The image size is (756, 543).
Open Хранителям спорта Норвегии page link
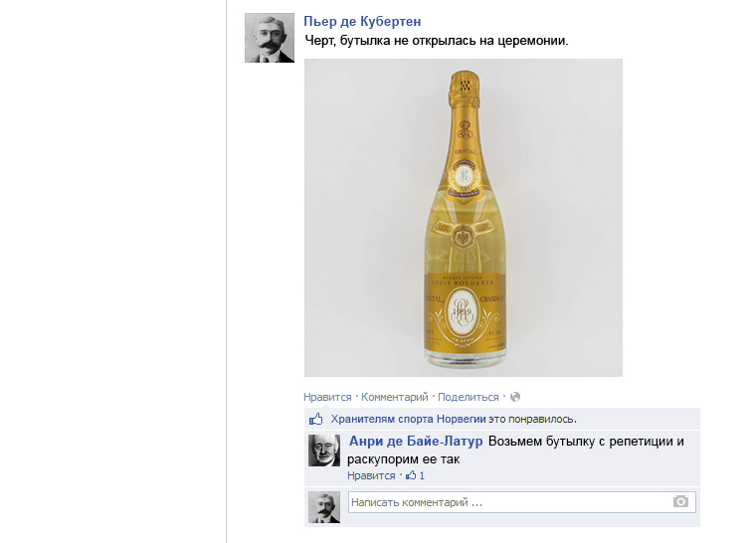coord(409,419)
